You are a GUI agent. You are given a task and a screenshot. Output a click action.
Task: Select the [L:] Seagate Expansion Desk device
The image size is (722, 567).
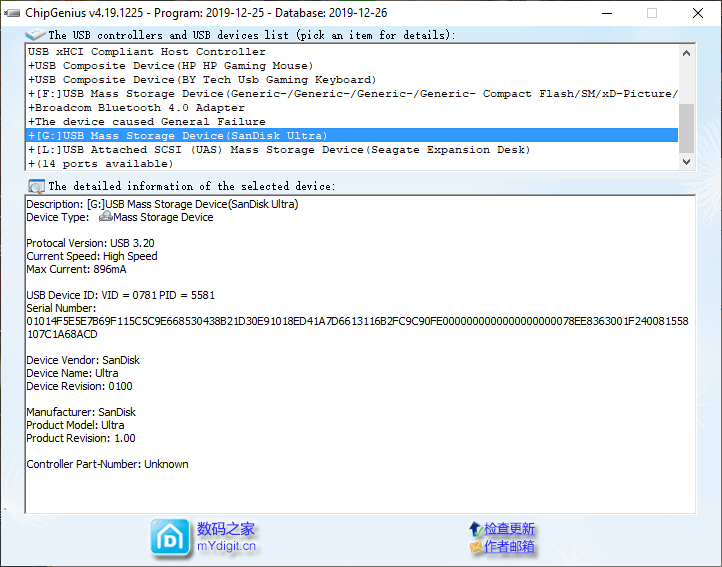(x=352, y=150)
